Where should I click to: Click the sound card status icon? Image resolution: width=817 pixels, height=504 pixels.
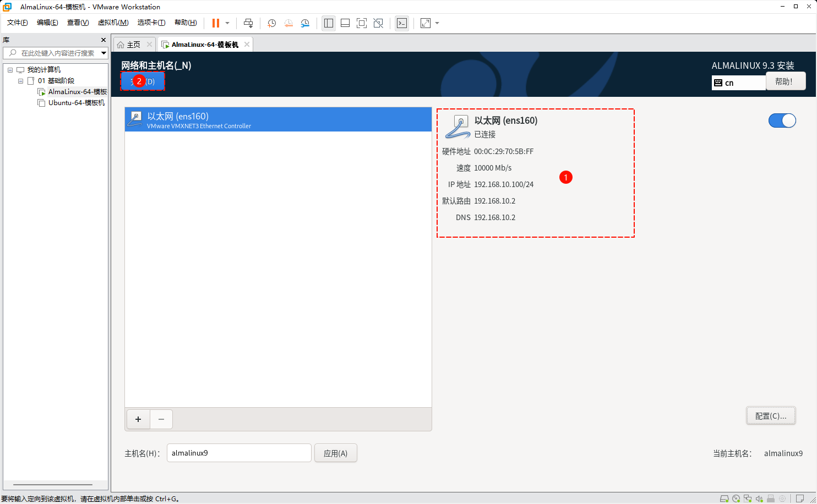click(759, 498)
